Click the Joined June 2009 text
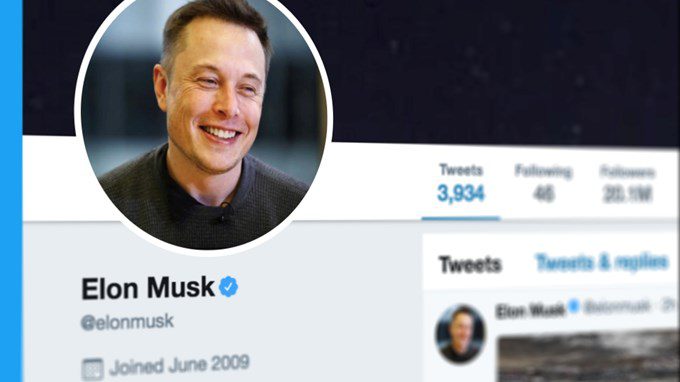 [180, 365]
